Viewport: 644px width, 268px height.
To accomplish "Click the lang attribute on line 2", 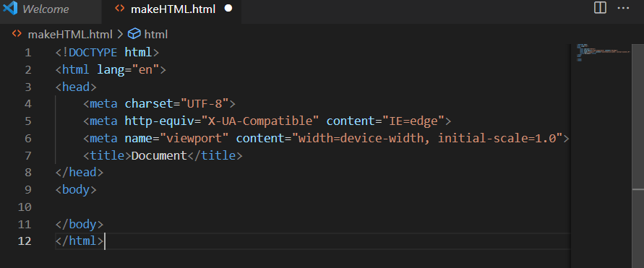I will click(111, 70).
